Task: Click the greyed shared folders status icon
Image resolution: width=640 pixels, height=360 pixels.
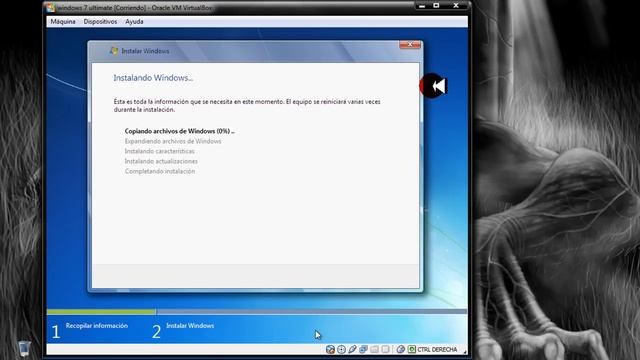Action: coord(374,349)
